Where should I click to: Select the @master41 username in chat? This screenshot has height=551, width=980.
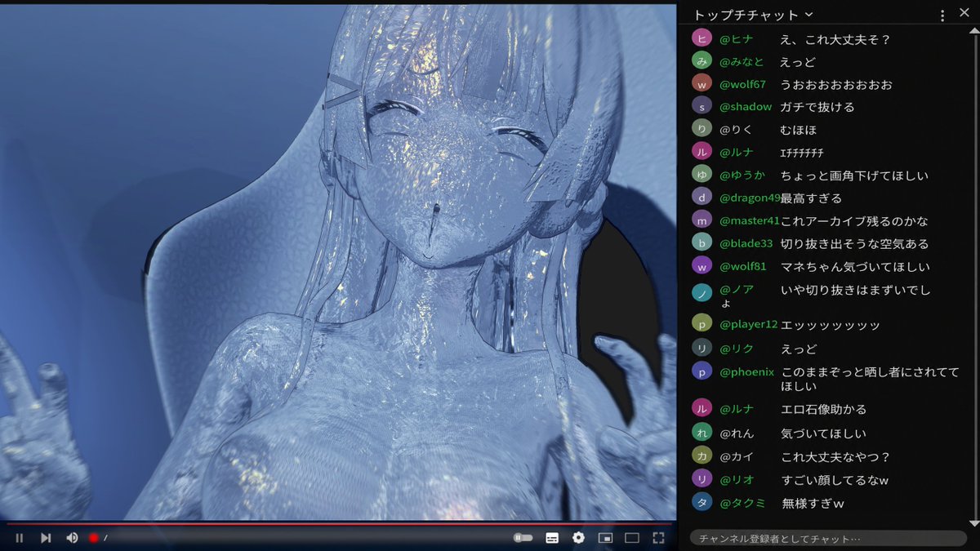750,220
